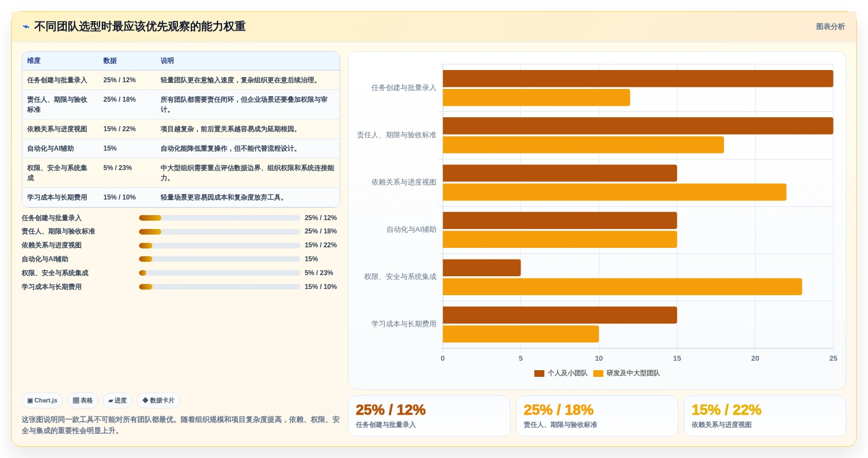Select the Chart.js tag chip
The image size is (868, 458).
coord(42,400)
